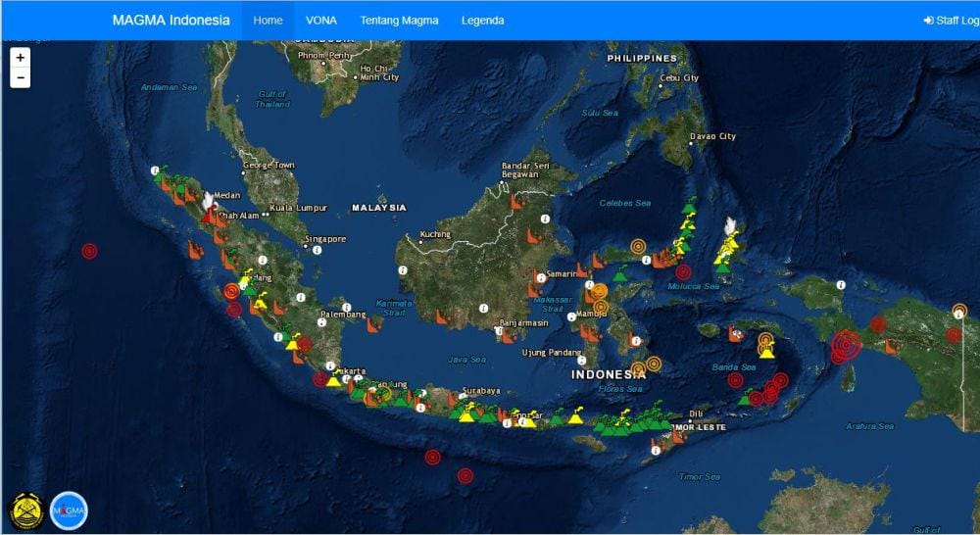Select red earthquake marker in Molucca Sea
This screenshot has width=980, height=535.
point(683,271)
